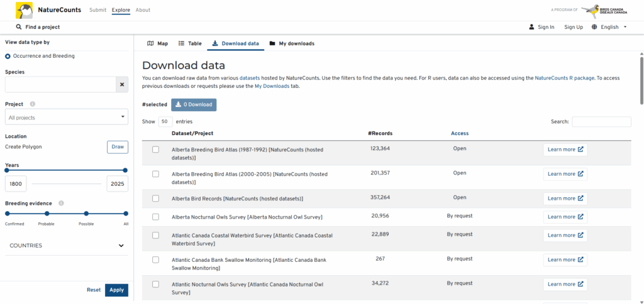The image size is (644, 304).
Task: Open the Submit menu
Action: click(x=97, y=10)
